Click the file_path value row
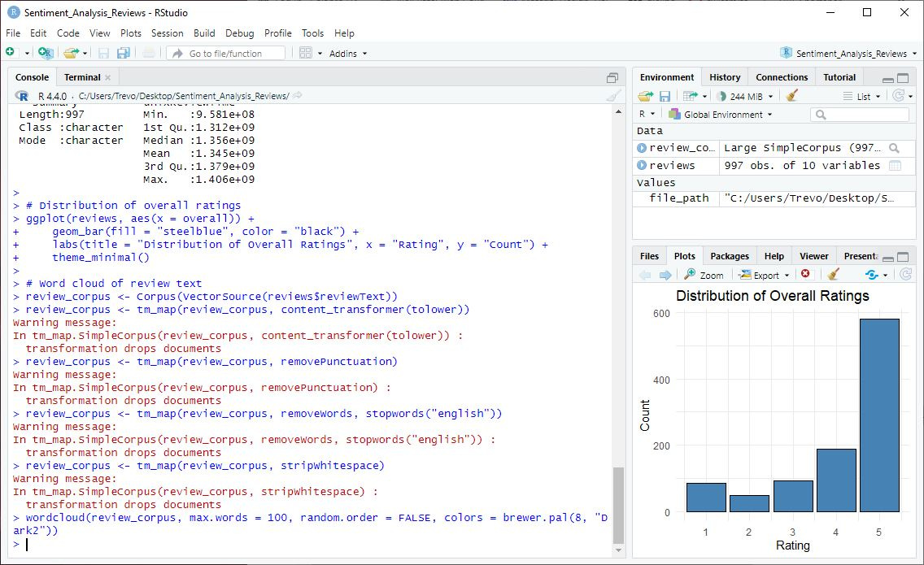The height and width of the screenshot is (565, 924). point(774,198)
